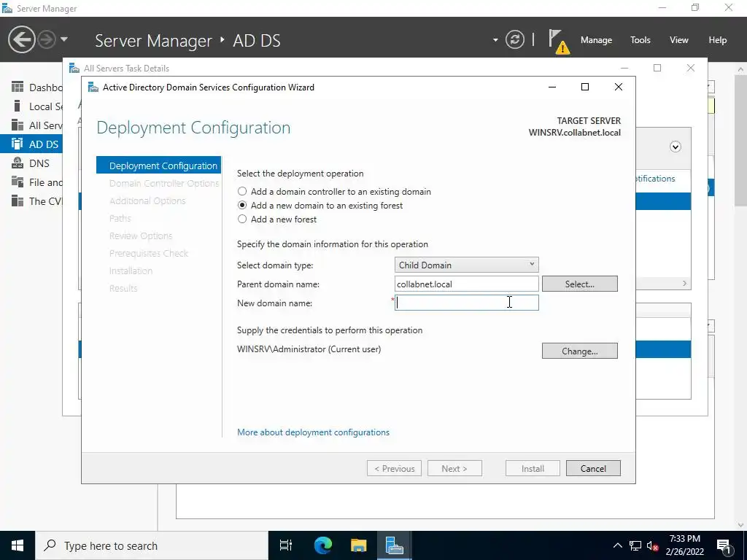The width and height of the screenshot is (747, 560).
Task: Click the New domain name field
Action: pyautogui.click(x=466, y=303)
